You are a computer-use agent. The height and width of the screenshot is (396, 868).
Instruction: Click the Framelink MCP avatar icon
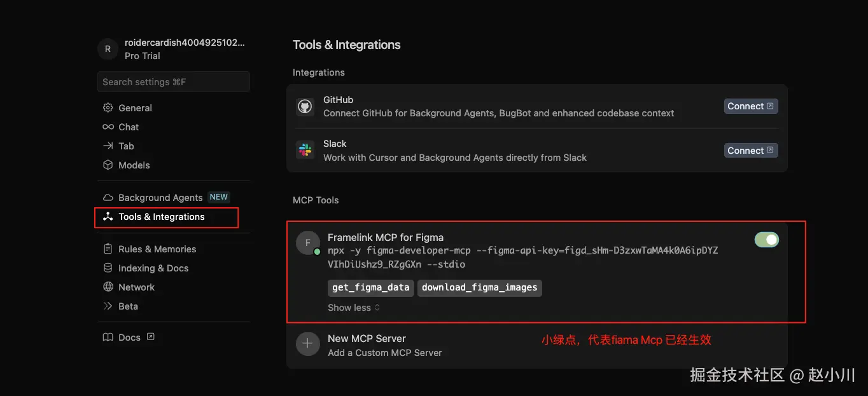308,243
